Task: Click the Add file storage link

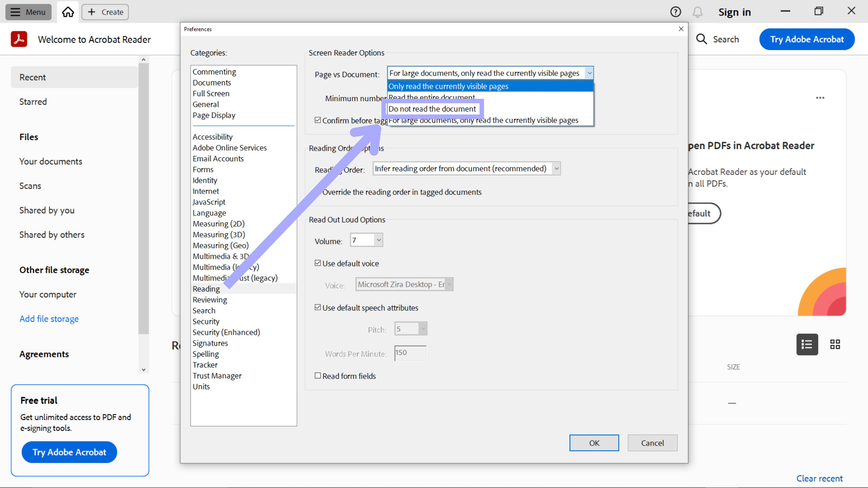Action: 49,319
